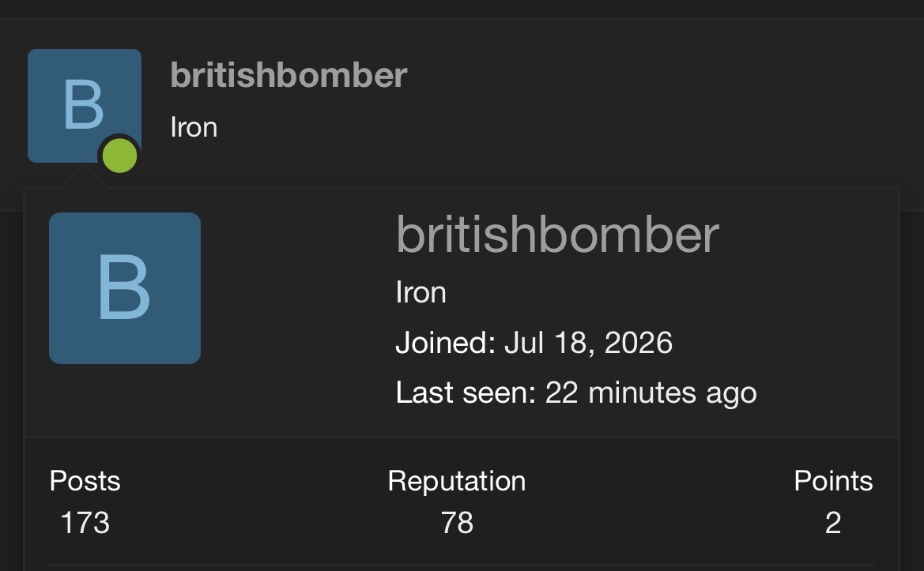Image resolution: width=924 pixels, height=571 pixels.
Task: Click the small britishbomber avatar in the header
Action: (85, 105)
